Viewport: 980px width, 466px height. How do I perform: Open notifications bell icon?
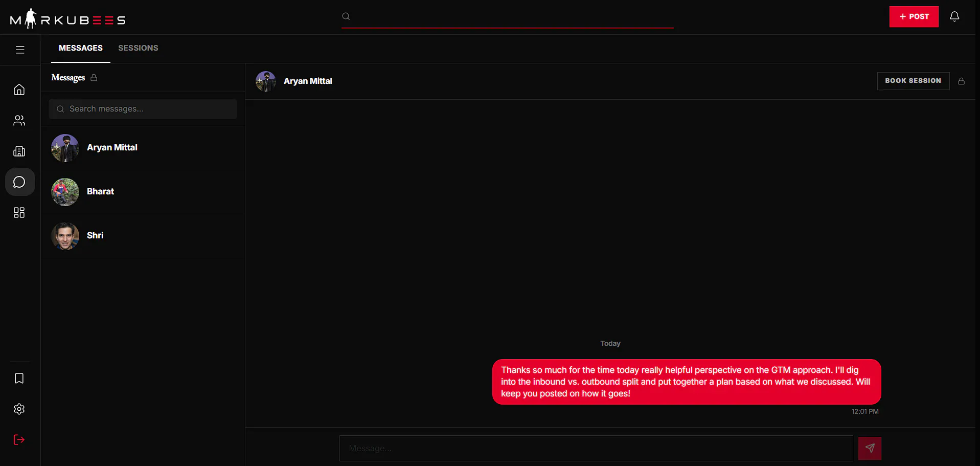(x=954, y=16)
